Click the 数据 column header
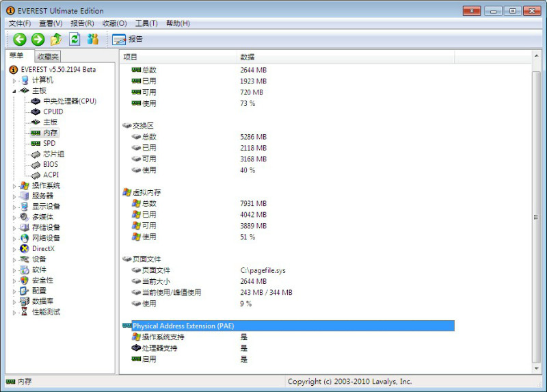The width and height of the screenshot is (547, 392). (x=346, y=57)
